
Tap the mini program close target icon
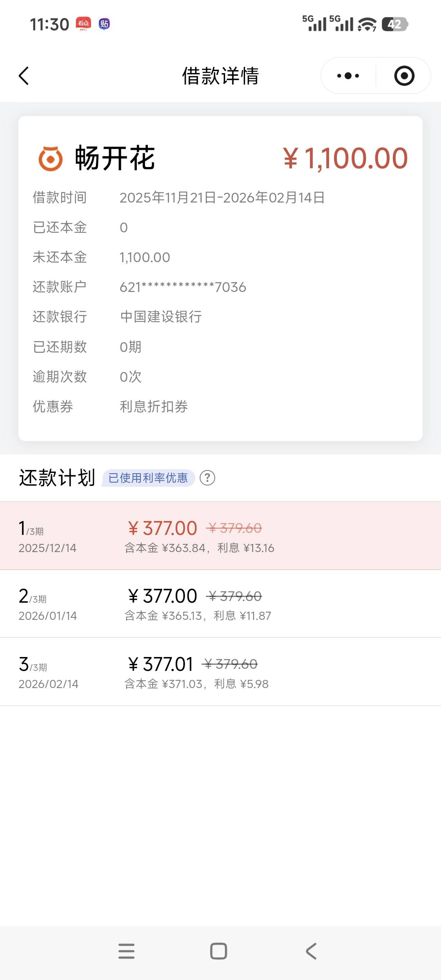coord(404,76)
